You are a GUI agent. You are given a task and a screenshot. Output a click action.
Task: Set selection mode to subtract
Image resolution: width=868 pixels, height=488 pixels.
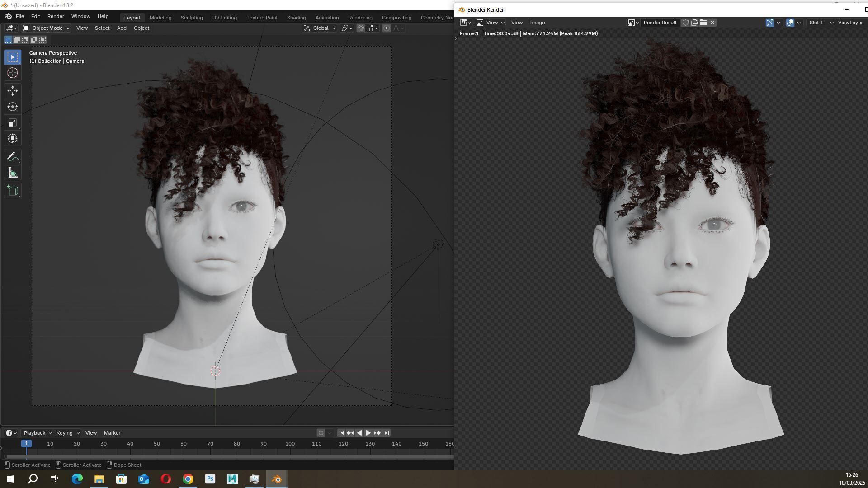point(25,40)
